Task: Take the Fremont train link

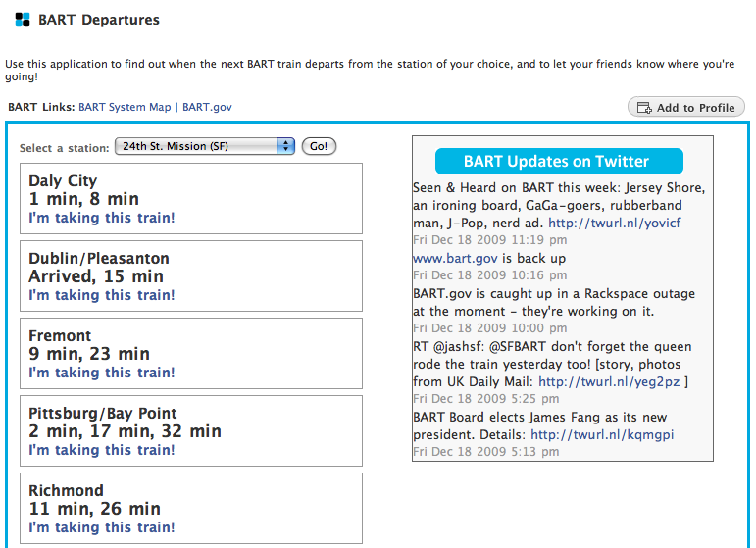Action: [x=102, y=373]
